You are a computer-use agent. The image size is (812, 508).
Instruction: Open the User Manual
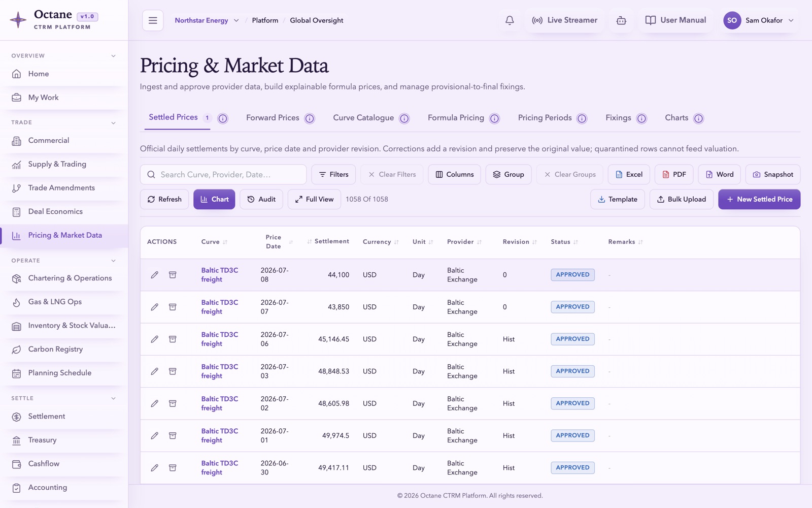pos(675,20)
